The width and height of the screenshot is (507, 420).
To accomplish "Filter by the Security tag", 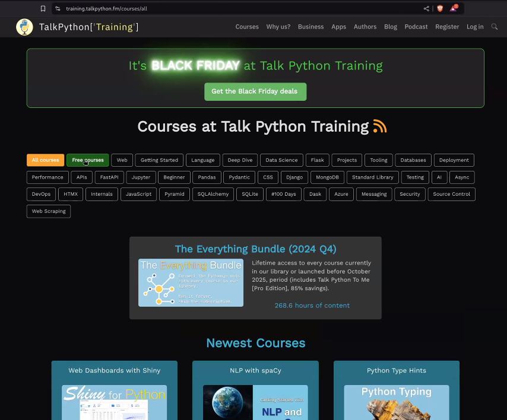I will pyautogui.click(x=410, y=194).
